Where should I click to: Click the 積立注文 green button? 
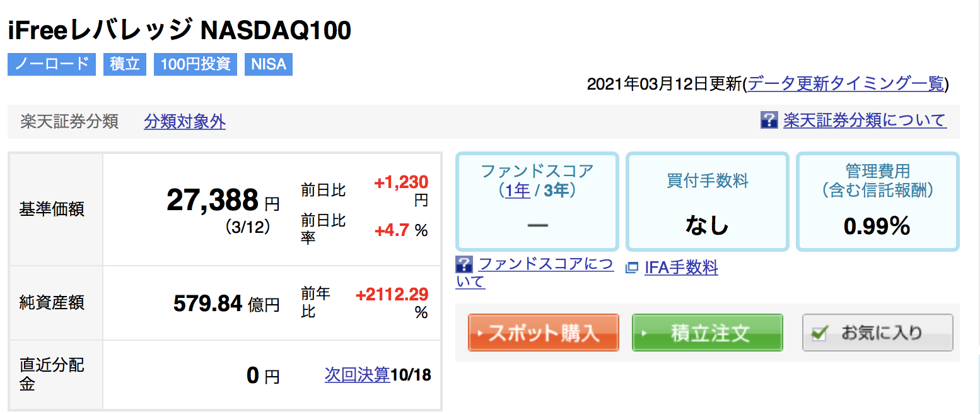click(707, 333)
